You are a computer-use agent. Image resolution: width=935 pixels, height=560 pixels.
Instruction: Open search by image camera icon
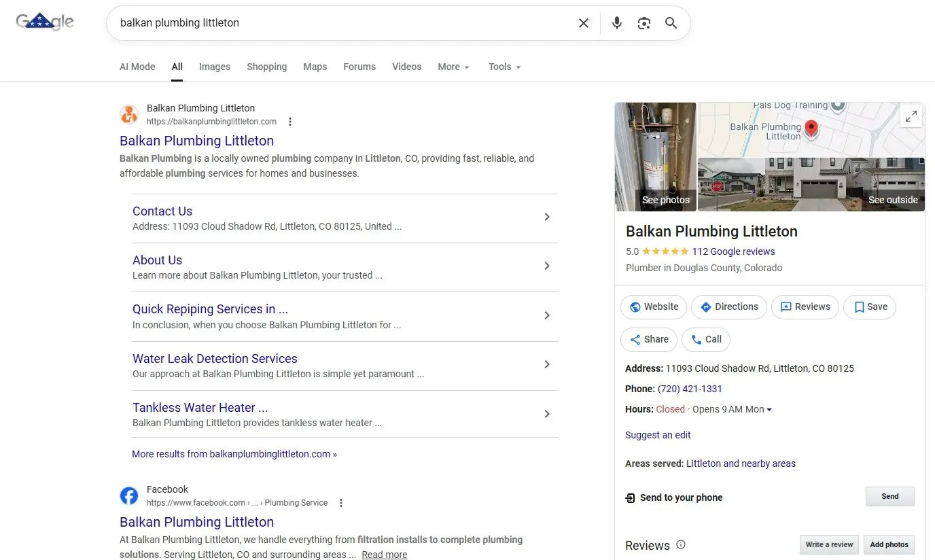pyautogui.click(x=643, y=23)
